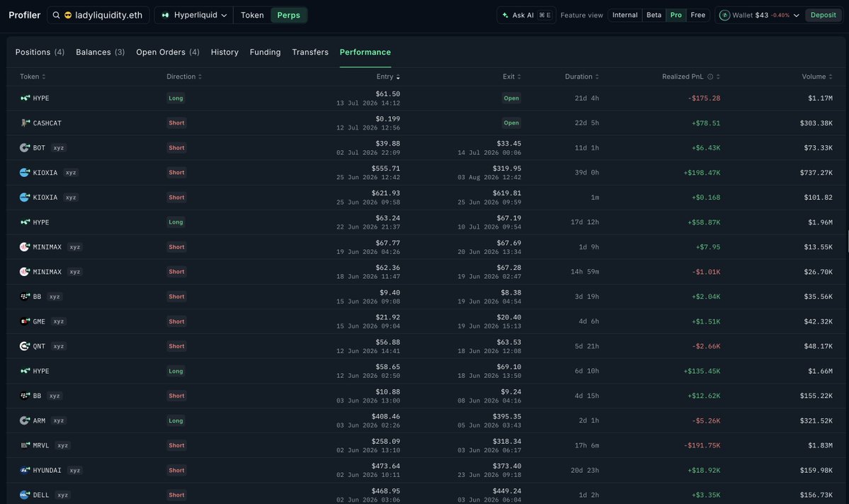Image resolution: width=849 pixels, height=504 pixels.
Task: Sort table by Direction column
Action: click(184, 76)
